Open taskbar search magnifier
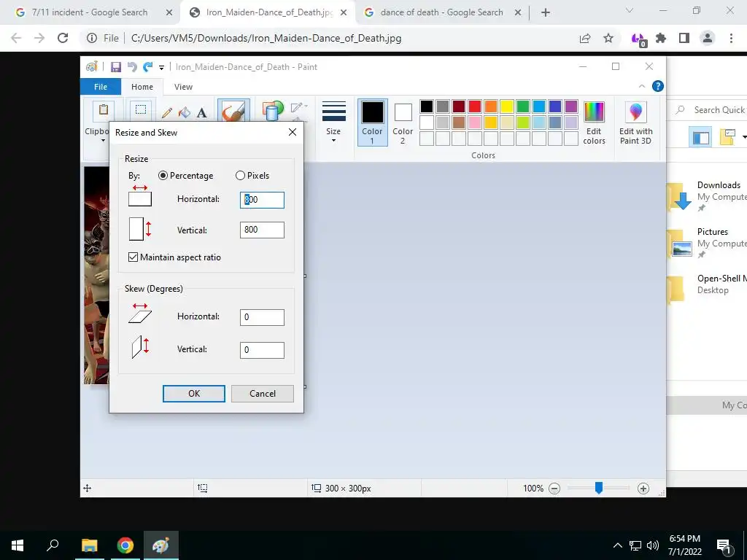 pyautogui.click(x=53, y=545)
